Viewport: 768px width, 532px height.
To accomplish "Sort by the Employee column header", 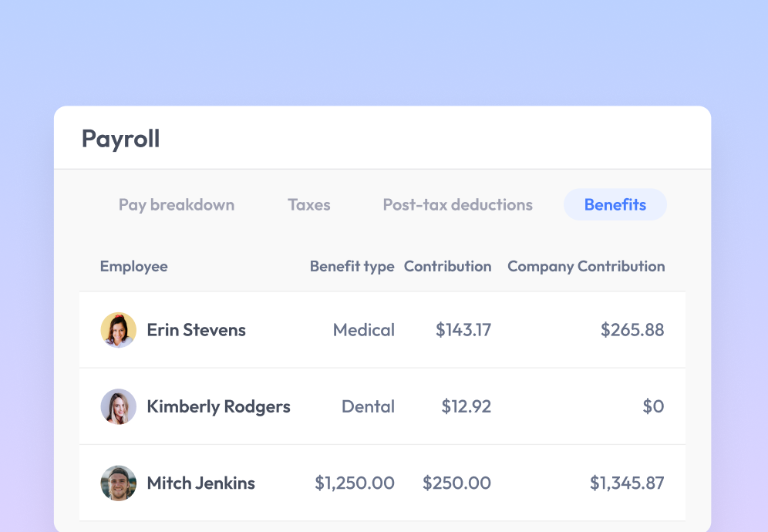I will (x=133, y=266).
